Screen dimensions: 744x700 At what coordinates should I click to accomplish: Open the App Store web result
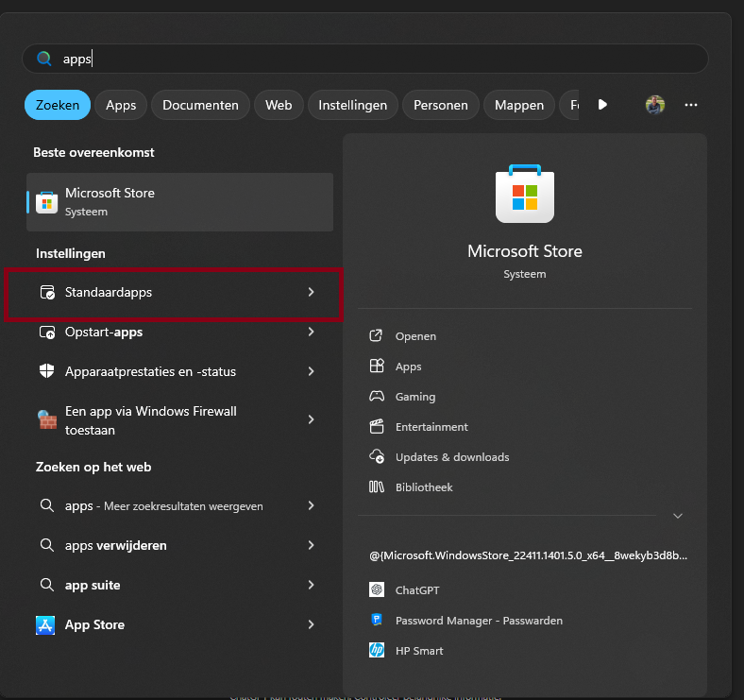pos(179,625)
